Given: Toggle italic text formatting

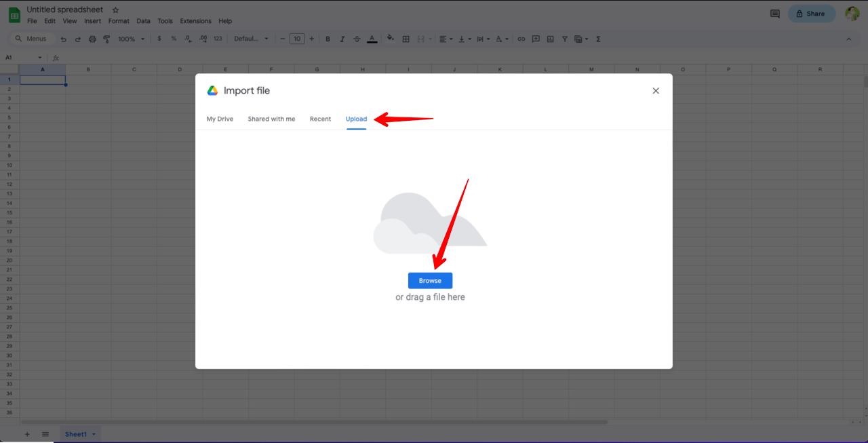Looking at the screenshot, I should [x=342, y=39].
